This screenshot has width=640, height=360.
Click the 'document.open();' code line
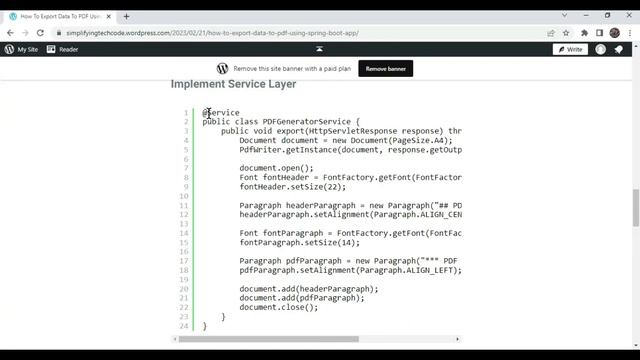(x=276, y=168)
